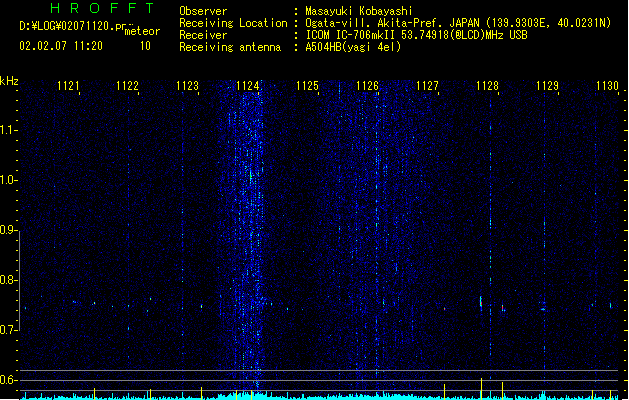Click the 0.8 kHz axis label
This screenshot has height=400, width=629.
8,280
